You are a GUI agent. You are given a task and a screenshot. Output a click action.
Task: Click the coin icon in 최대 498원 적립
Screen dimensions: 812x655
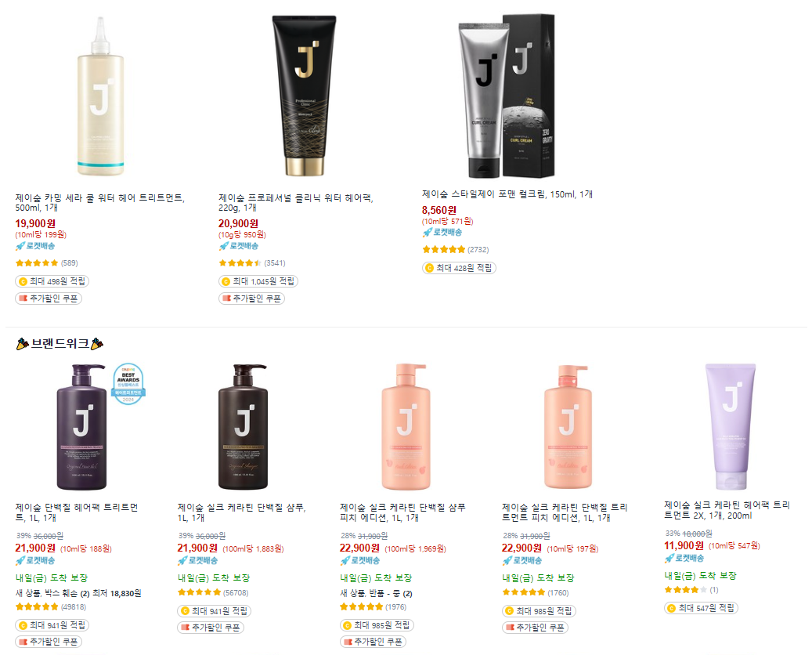click(23, 282)
